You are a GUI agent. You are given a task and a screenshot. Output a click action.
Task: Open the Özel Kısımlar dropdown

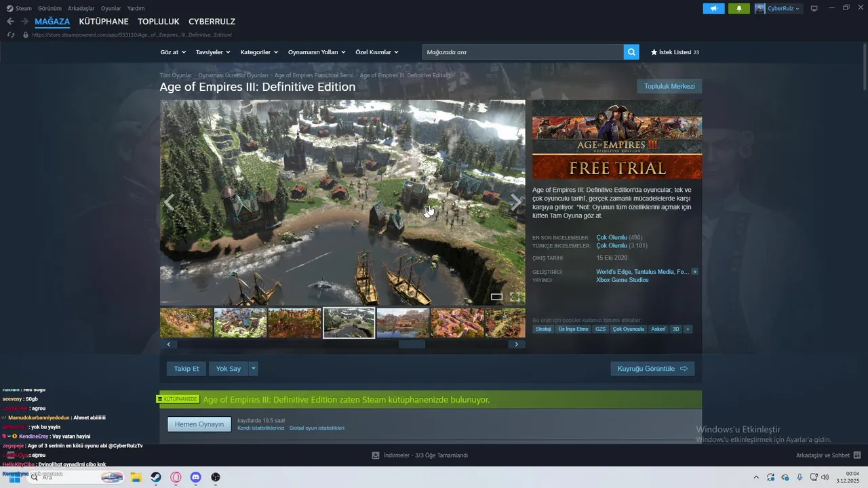coord(377,52)
